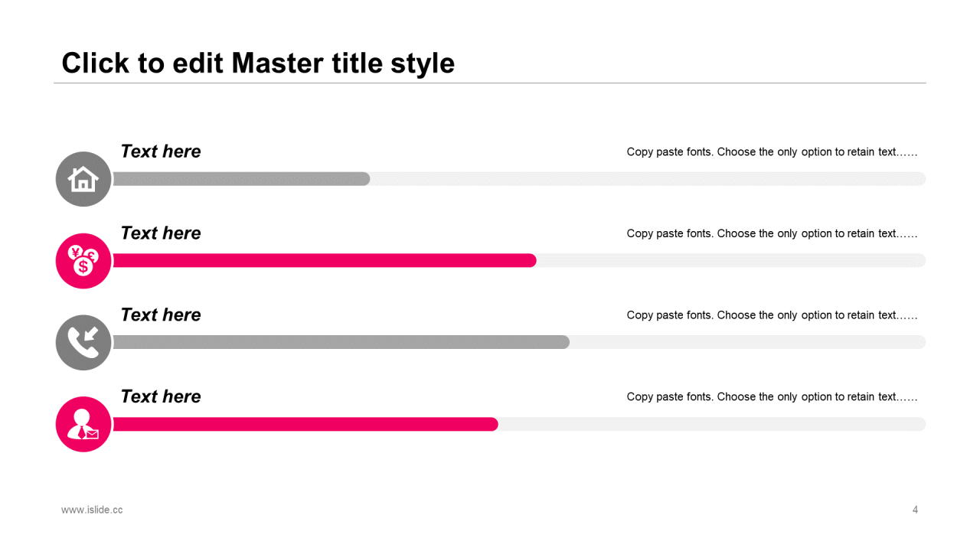
Task: Click the "Copy paste fonts" text in the house row
Action: coord(772,152)
